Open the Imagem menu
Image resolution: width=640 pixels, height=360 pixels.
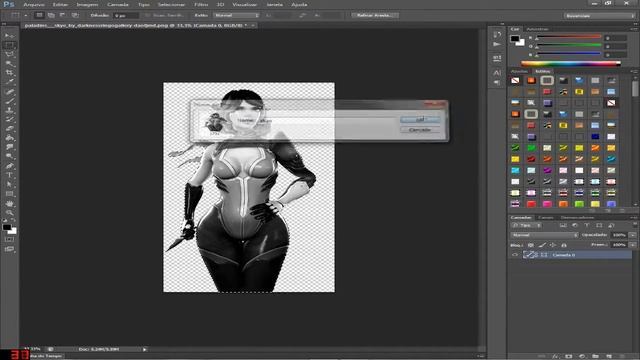(87, 4)
